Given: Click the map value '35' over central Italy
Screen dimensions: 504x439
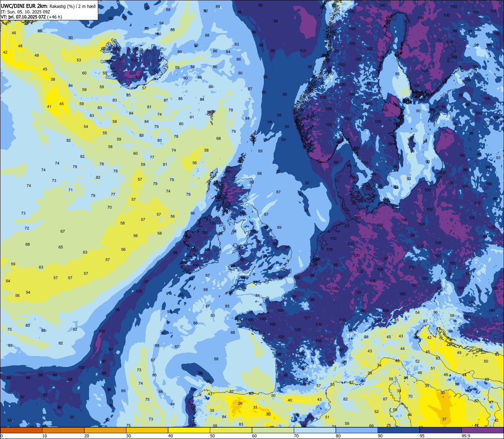Looking at the screenshot, I should 427,385.
